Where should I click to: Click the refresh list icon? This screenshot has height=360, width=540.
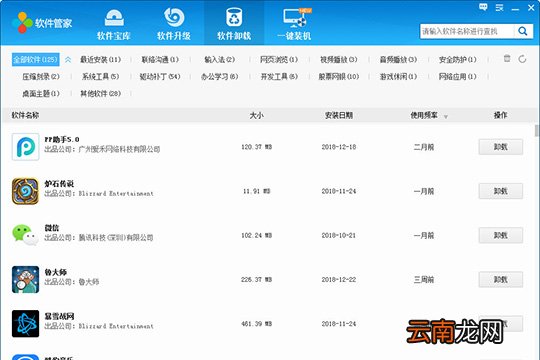point(522,59)
